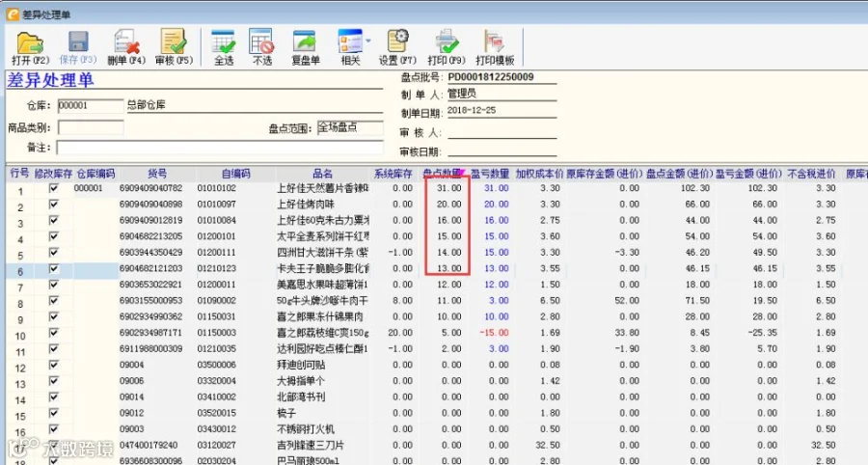The image size is (868, 465).
Task: Click the app icon in title bar
Action: tap(13, 14)
